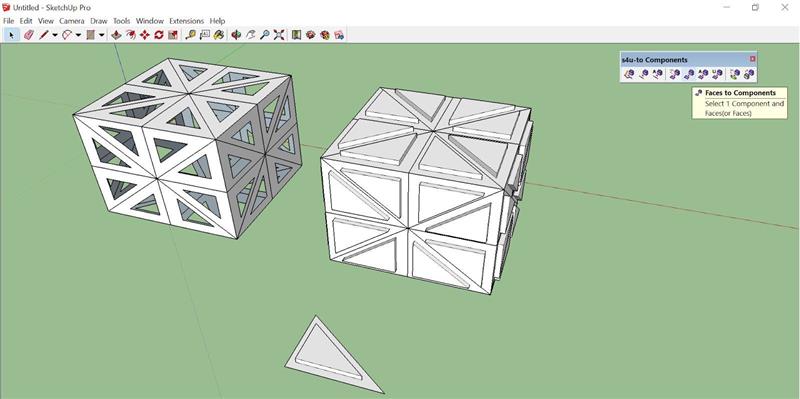Restore down the SketchUp Pro window
This screenshot has width=800, height=399.
755,7
